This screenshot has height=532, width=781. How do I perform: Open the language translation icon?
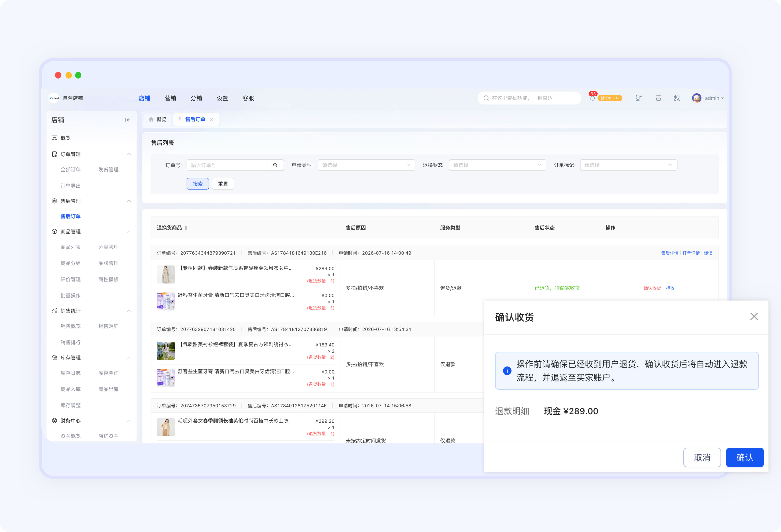click(677, 98)
